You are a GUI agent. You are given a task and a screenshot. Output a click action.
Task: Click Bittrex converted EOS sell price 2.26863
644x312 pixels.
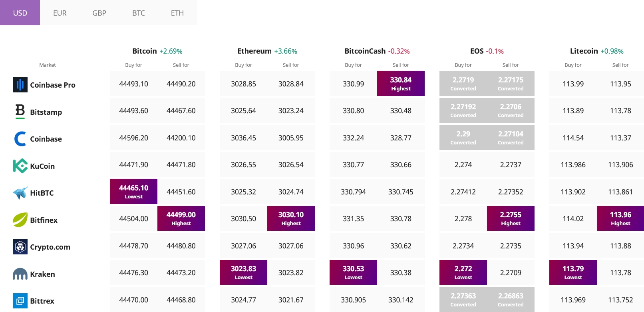(511, 300)
